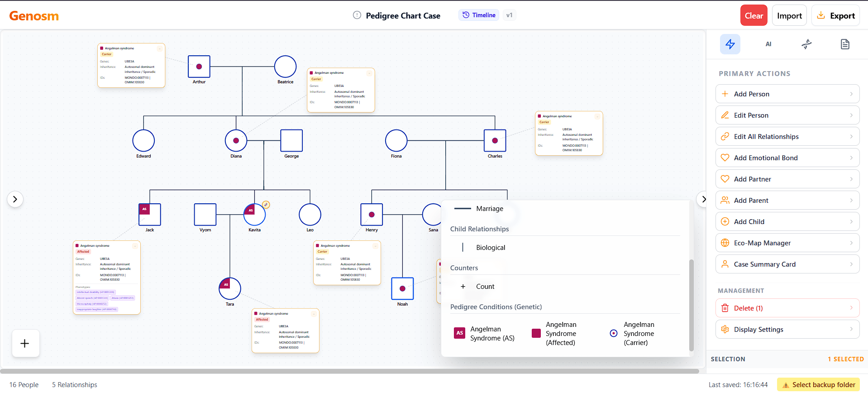Screen dimensions: 868x393
Task: Select George's square node
Action: click(291, 140)
